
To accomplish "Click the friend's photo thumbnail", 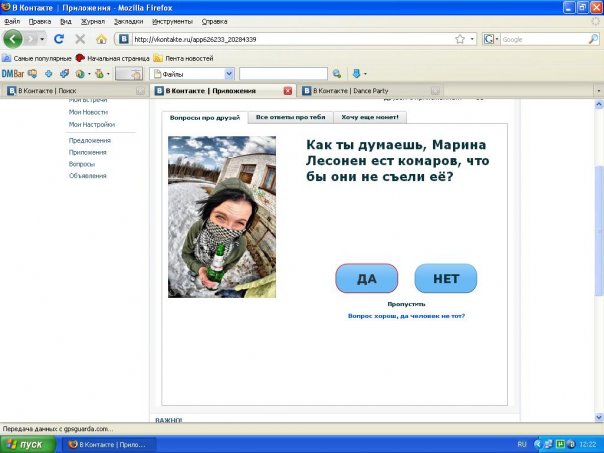I will pyautogui.click(x=221, y=217).
